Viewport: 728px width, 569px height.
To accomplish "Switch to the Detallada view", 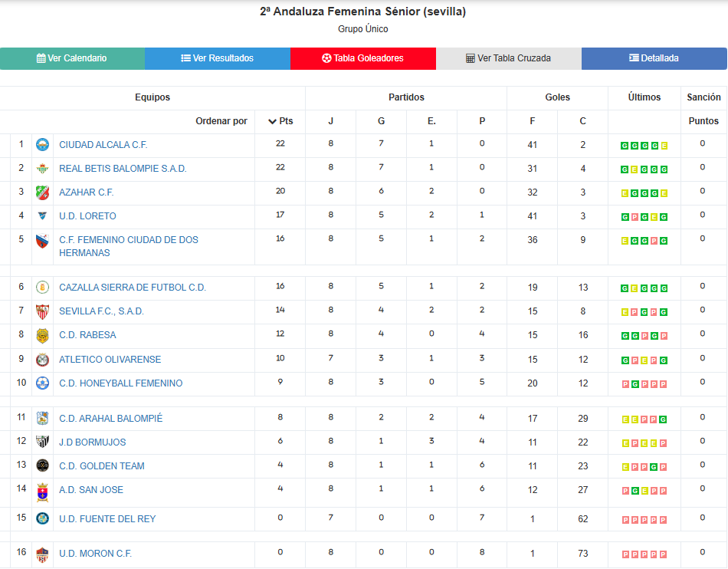I will click(654, 58).
